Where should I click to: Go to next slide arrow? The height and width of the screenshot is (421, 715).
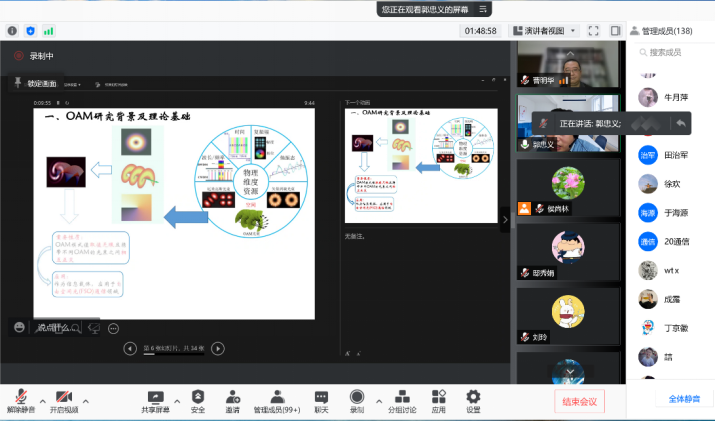[218, 348]
